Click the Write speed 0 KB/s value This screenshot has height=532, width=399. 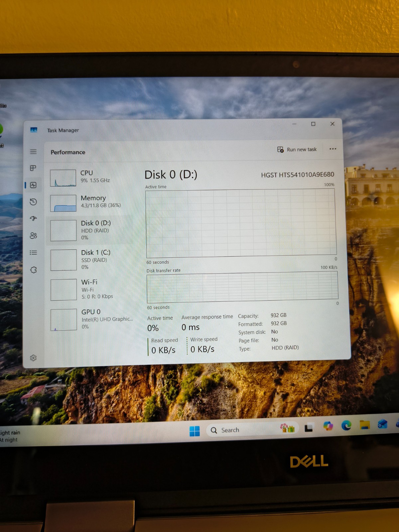[202, 349]
